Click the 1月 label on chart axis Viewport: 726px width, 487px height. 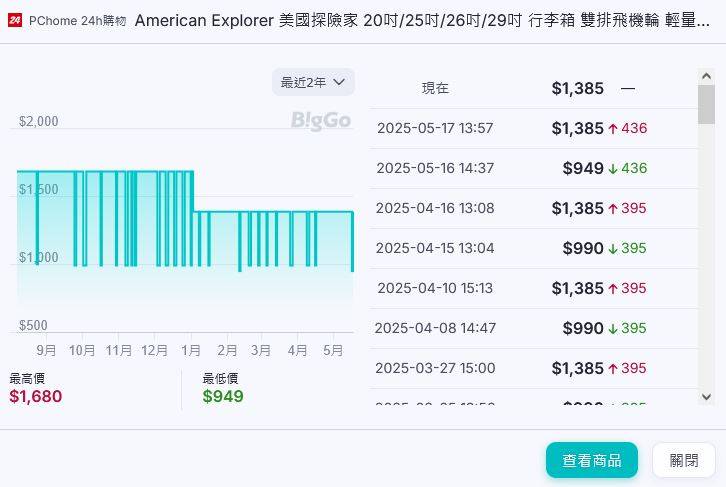point(191,350)
